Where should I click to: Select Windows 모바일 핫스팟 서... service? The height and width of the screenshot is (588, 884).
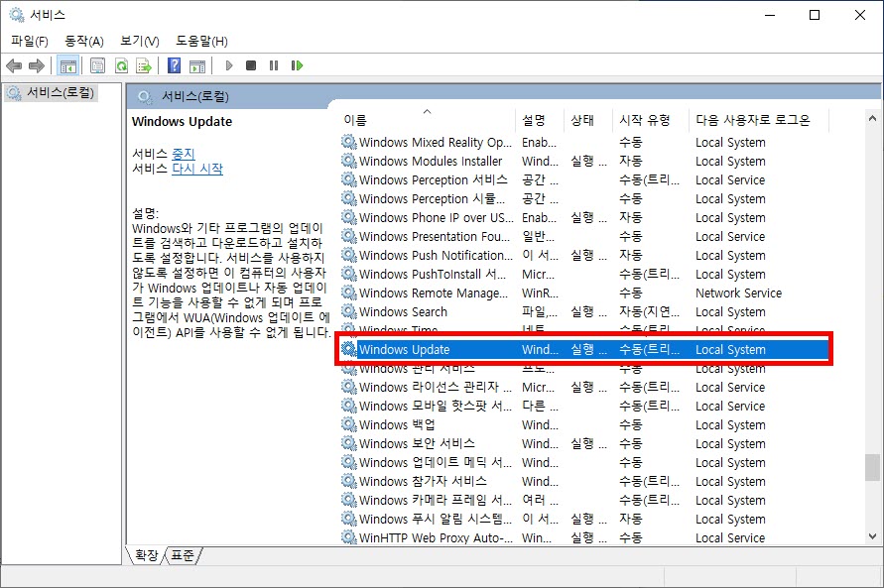(584, 407)
